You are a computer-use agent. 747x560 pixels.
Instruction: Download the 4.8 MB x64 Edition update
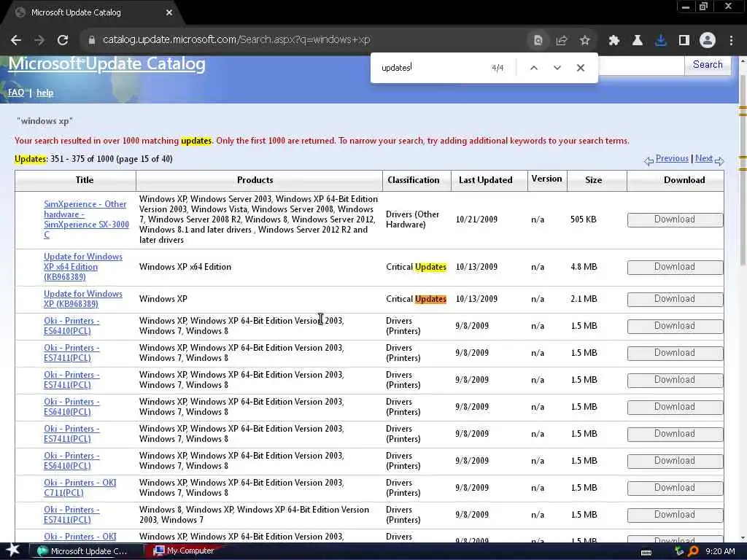coord(675,267)
